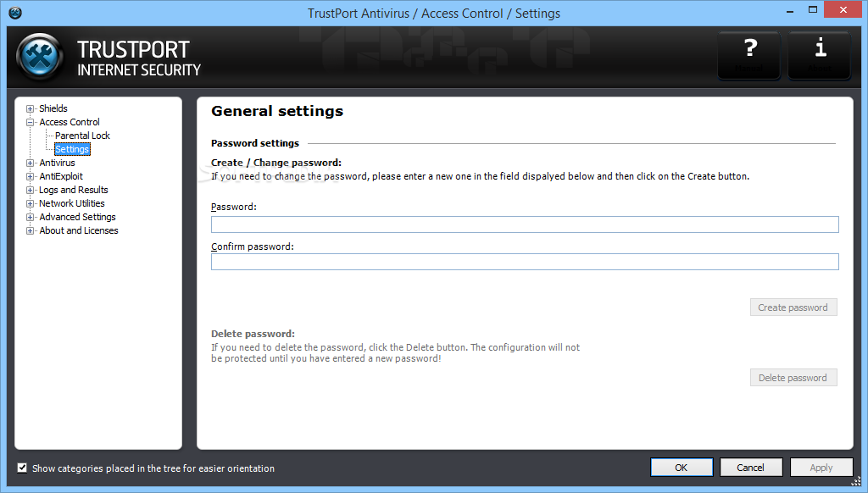868x493 pixels.
Task: Expand the Advanced Settings node
Action: click(30, 218)
